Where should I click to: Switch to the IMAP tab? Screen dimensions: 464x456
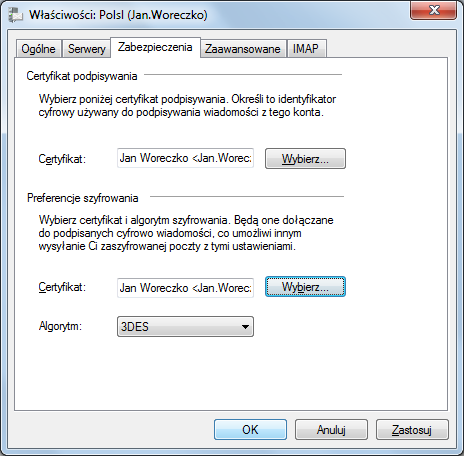306,49
